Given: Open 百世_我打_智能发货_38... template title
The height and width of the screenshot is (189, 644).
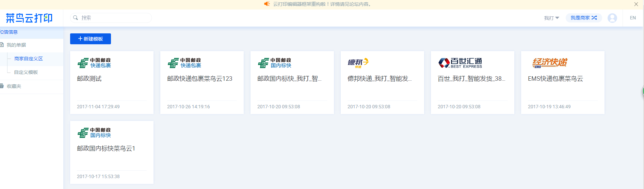Looking at the screenshot, I should [471, 79].
